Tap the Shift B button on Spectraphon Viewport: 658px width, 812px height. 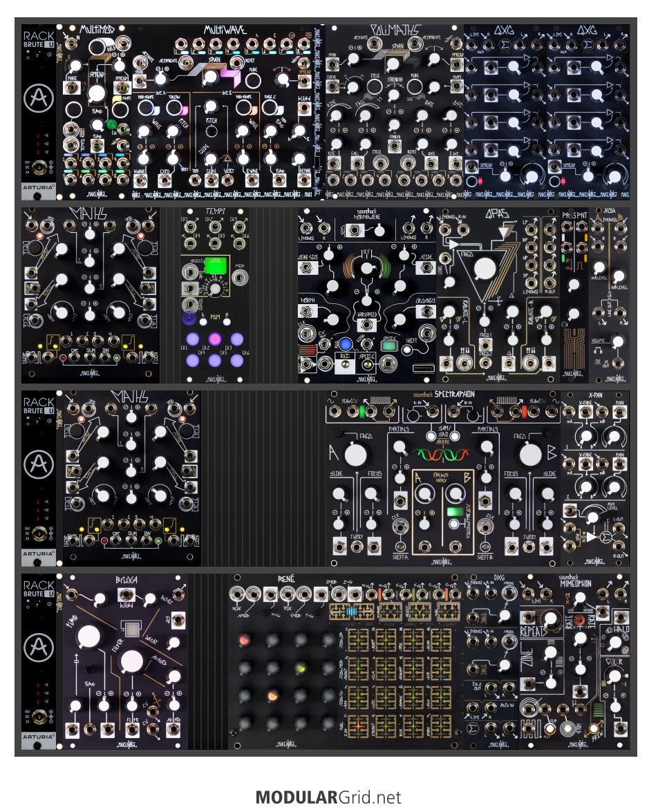click(485, 547)
